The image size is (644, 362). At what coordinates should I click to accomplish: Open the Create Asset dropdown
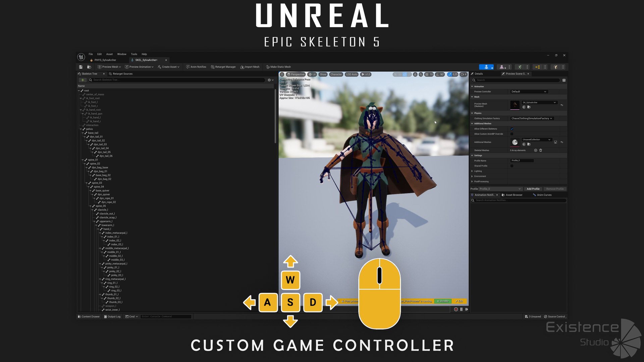point(169,67)
